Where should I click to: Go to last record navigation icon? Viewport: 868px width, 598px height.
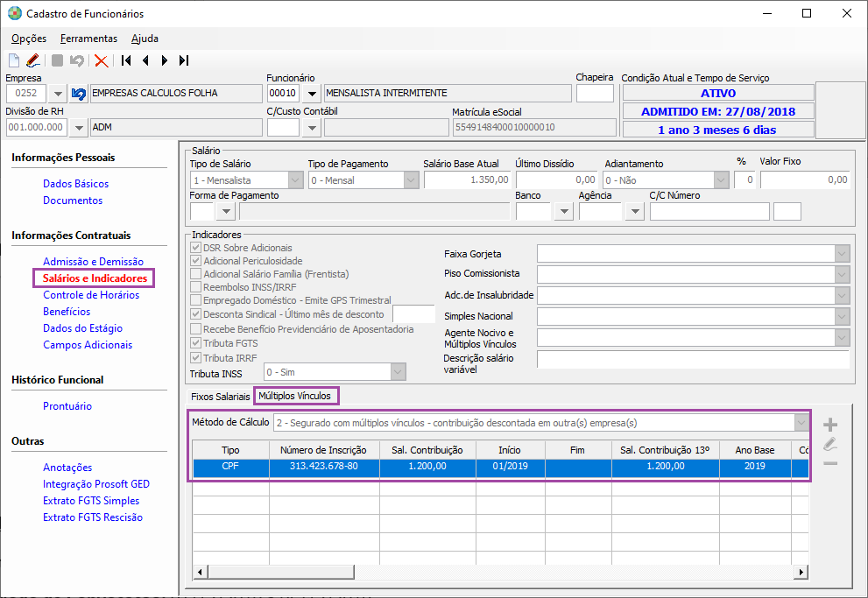point(184,60)
